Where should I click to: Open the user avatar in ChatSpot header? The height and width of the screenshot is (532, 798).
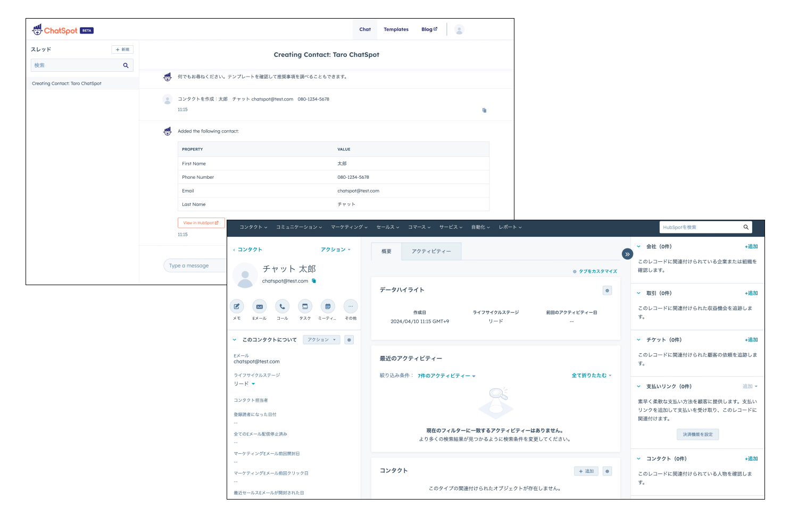click(x=460, y=30)
